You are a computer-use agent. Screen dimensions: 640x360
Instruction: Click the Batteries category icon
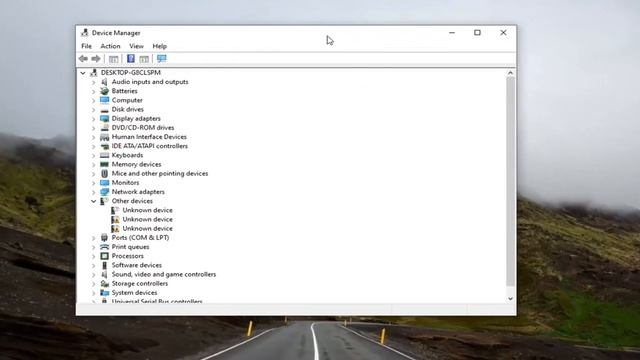[x=104, y=91]
